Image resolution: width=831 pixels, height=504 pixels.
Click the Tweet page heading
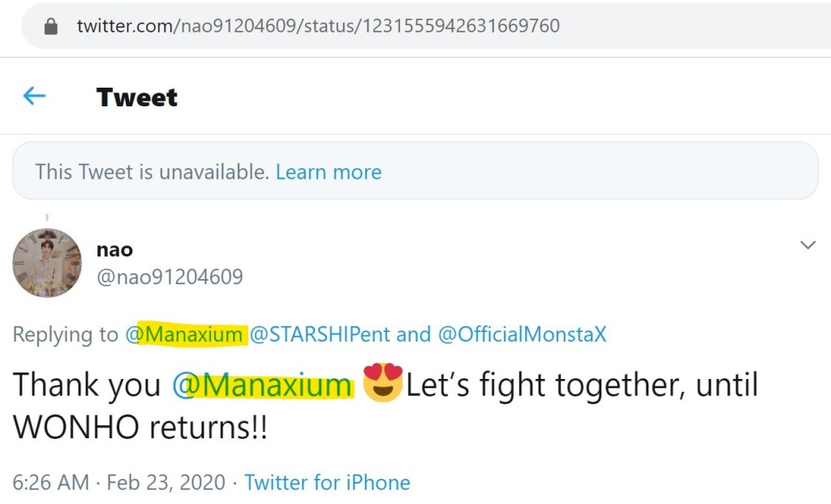[136, 97]
